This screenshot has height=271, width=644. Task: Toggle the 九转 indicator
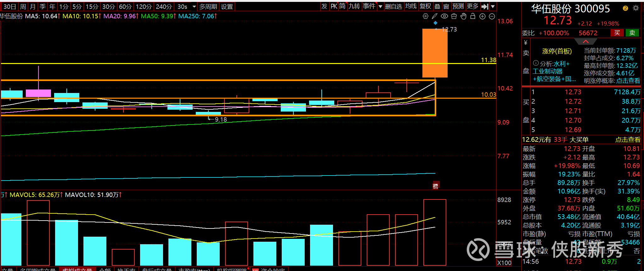tap(354, 6)
